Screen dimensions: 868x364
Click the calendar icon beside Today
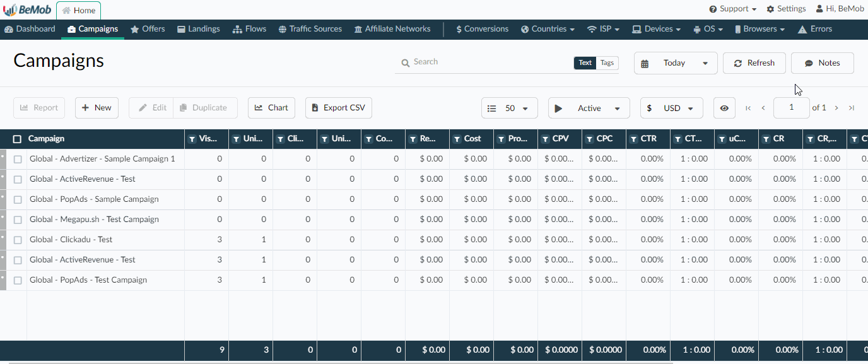645,64
